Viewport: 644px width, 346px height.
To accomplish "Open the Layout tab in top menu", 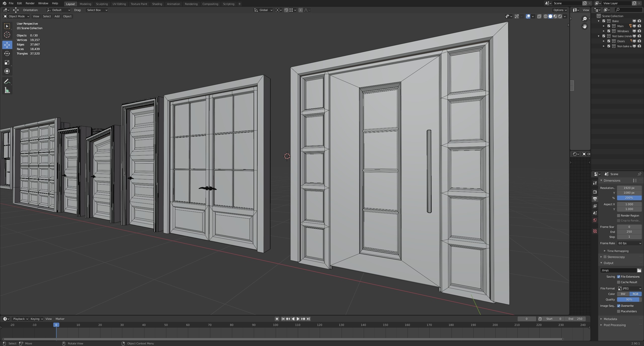I will [70, 4].
